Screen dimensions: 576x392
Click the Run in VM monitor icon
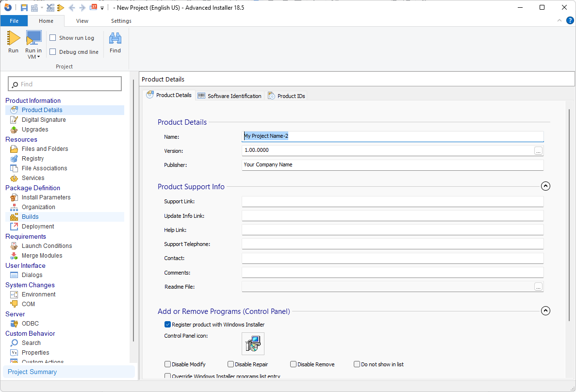tap(33, 38)
